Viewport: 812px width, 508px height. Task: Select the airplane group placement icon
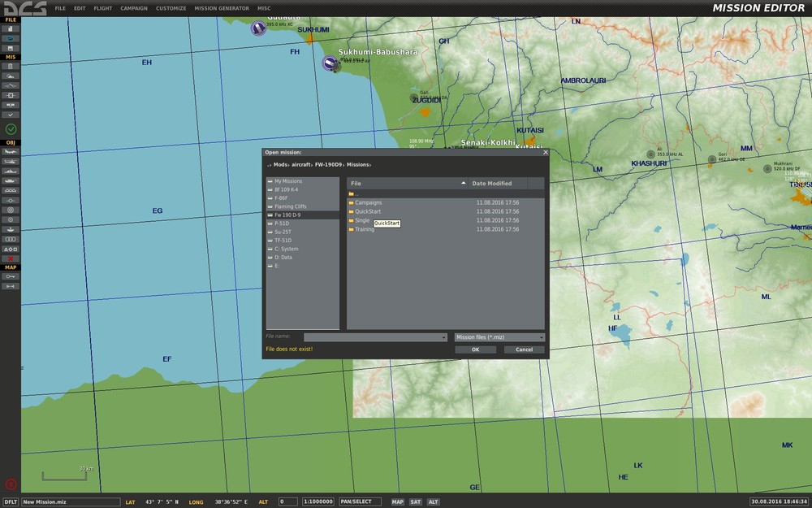pos(11,152)
